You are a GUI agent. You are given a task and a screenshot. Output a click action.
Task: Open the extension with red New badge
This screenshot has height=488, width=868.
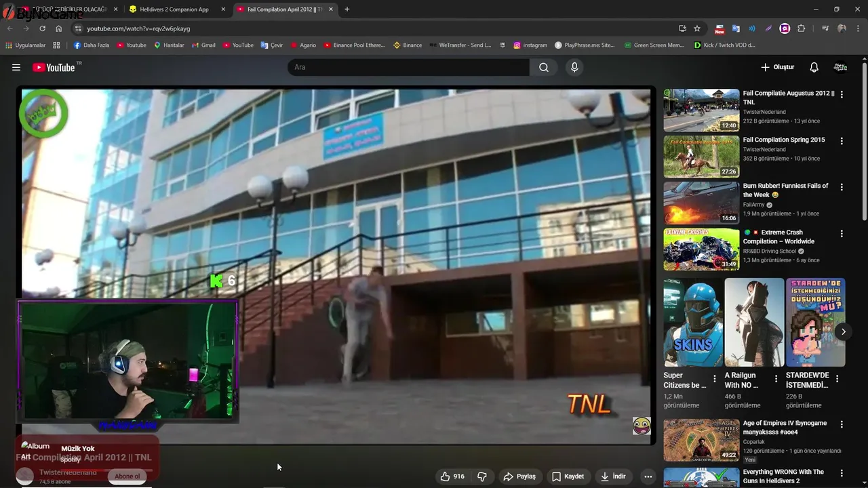[719, 28]
